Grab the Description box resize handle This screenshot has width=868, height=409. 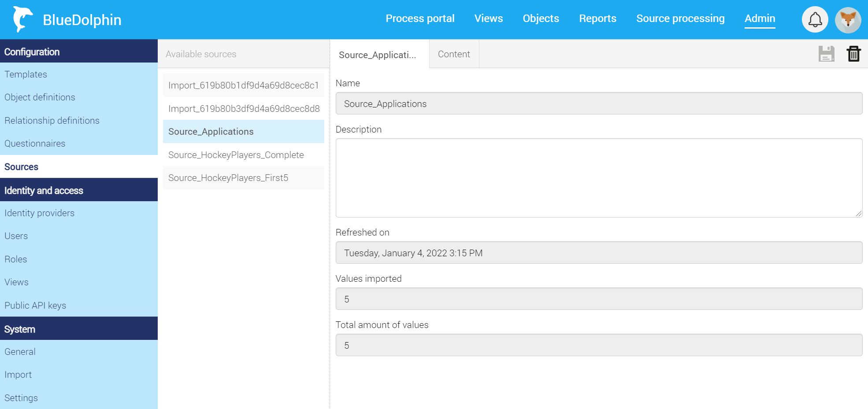(858, 214)
